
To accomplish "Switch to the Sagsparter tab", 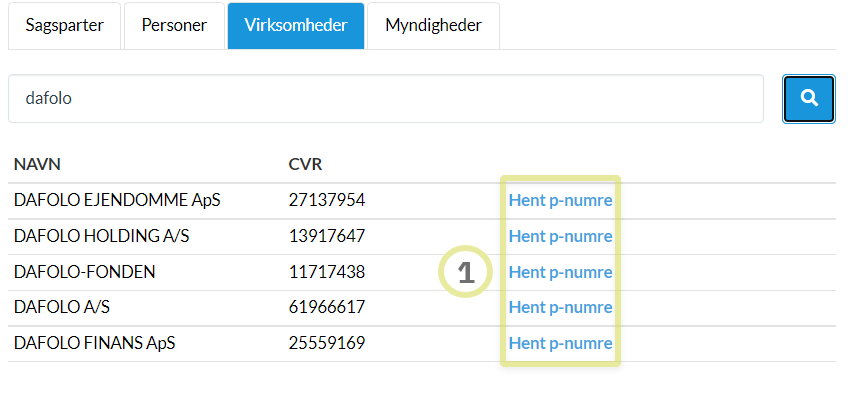I will click(64, 26).
